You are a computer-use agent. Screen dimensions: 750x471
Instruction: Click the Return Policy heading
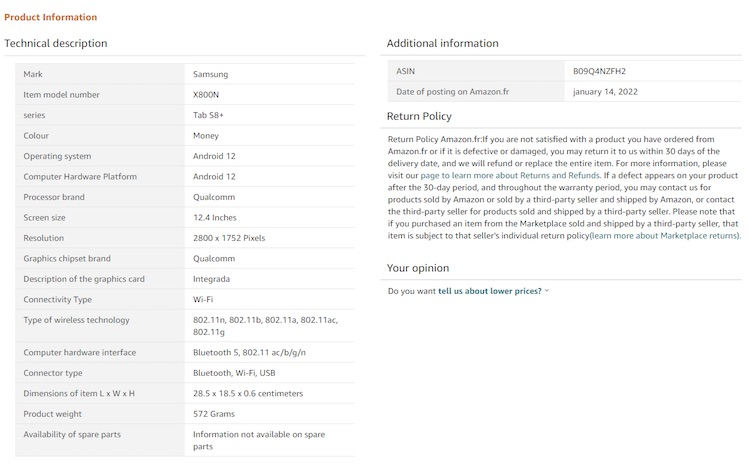[x=419, y=117]
